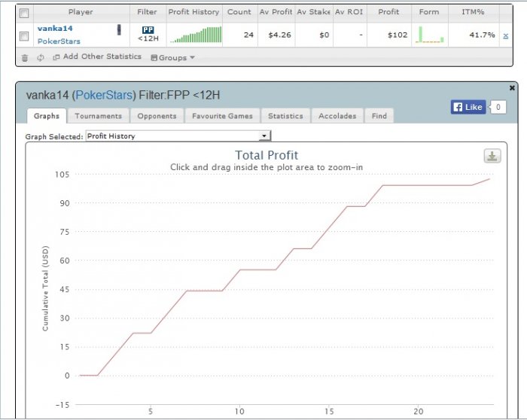This screenshot has width=527, height=420.
Task: Open the vanka14 player link
Action: (55, 28)
